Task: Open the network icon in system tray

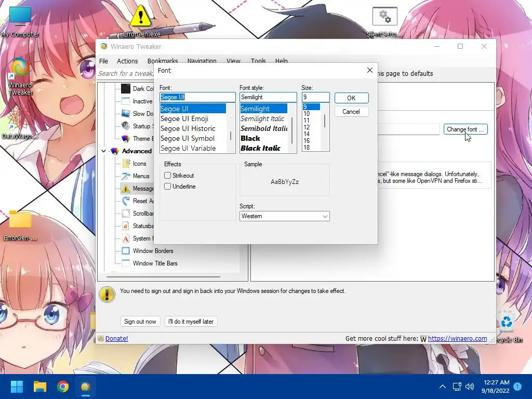Action: pos(457,387)
